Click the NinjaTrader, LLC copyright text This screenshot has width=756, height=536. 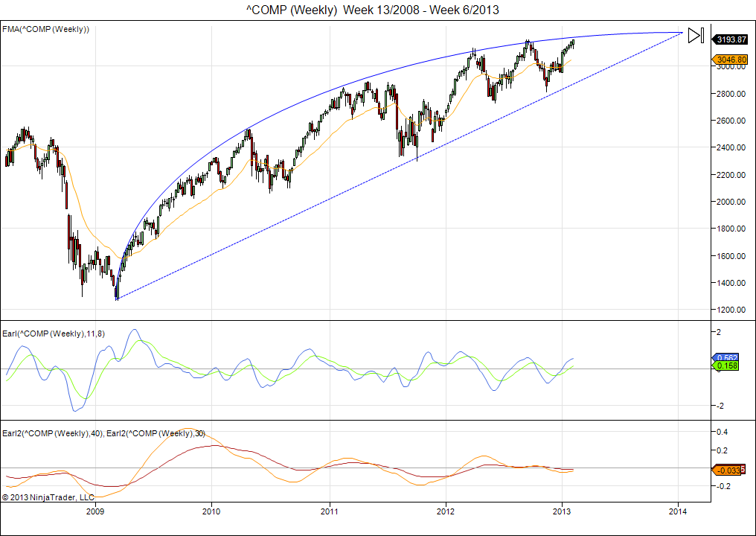[48, 497]
